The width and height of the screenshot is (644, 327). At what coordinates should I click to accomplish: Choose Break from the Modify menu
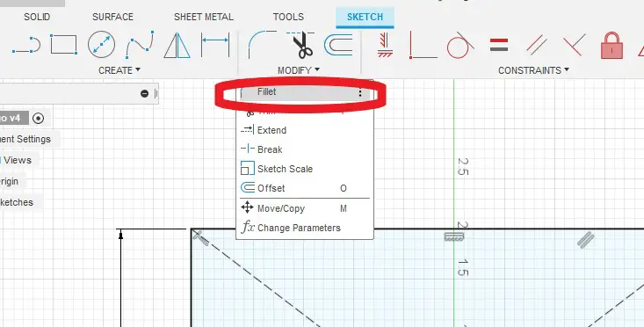(304, 149)
